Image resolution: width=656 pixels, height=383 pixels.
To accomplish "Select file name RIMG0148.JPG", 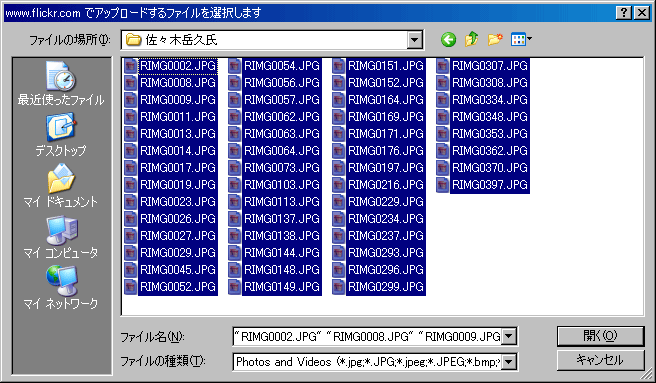I will [282, 270].
